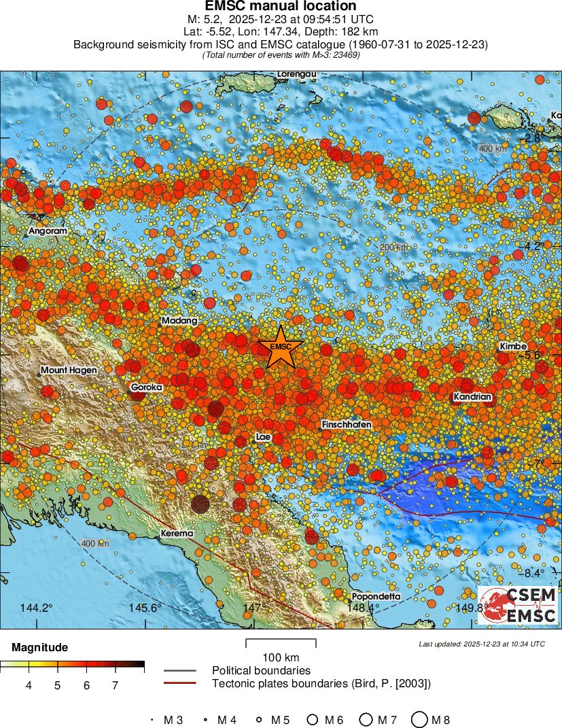
Task: Click the 200 km distance ring label
Action: [395, 247]
